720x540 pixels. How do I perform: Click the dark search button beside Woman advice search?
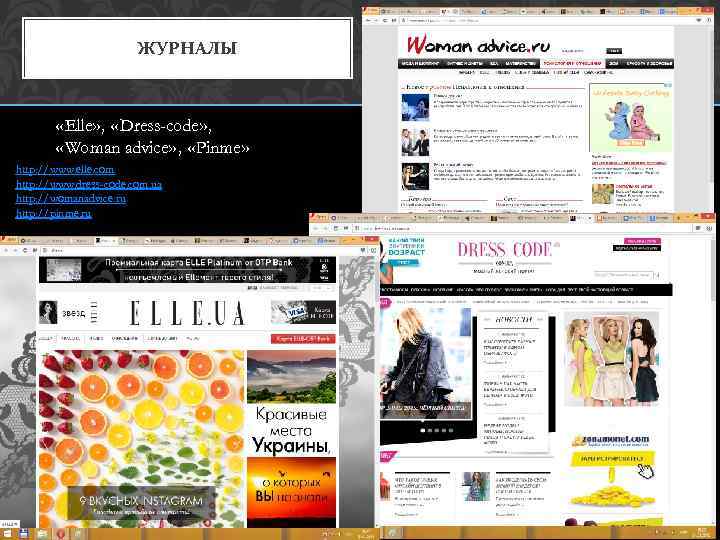(613, 51)
